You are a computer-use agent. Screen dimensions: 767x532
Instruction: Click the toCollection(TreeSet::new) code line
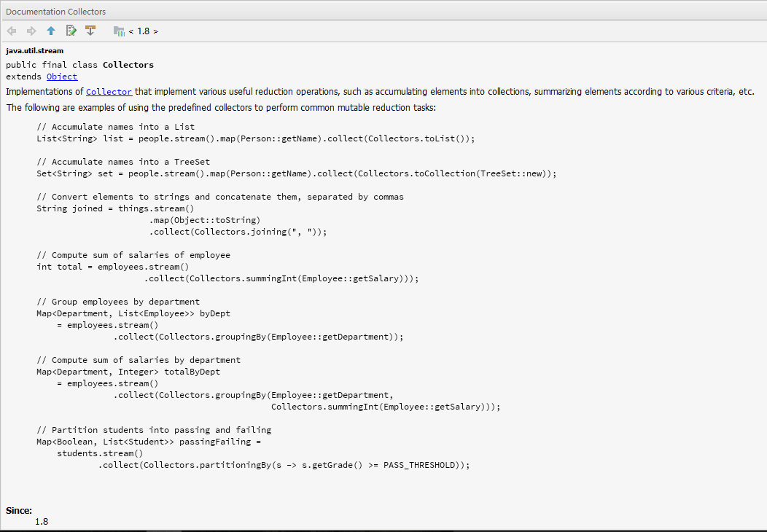(296, 173)
